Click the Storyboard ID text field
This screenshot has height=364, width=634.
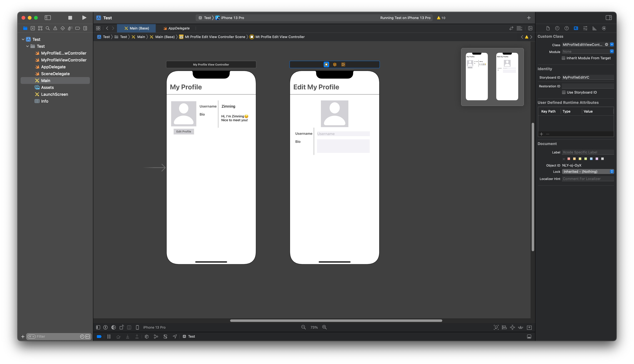[588, 78]
